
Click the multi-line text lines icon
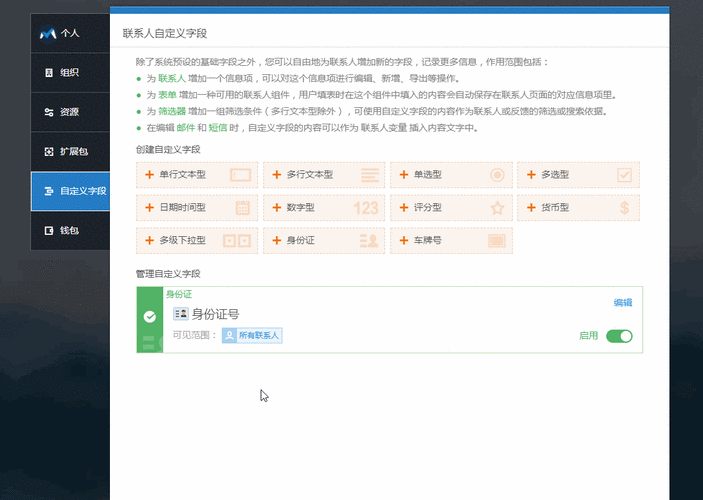(370, 175)
